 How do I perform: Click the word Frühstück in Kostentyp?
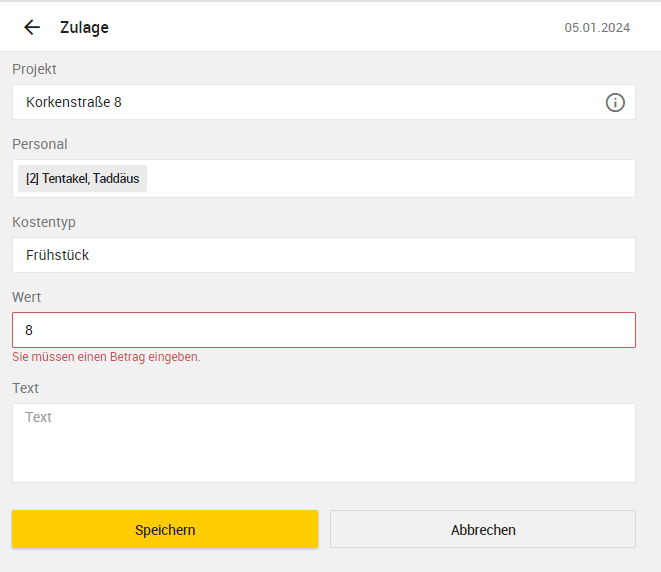(57, 255)
